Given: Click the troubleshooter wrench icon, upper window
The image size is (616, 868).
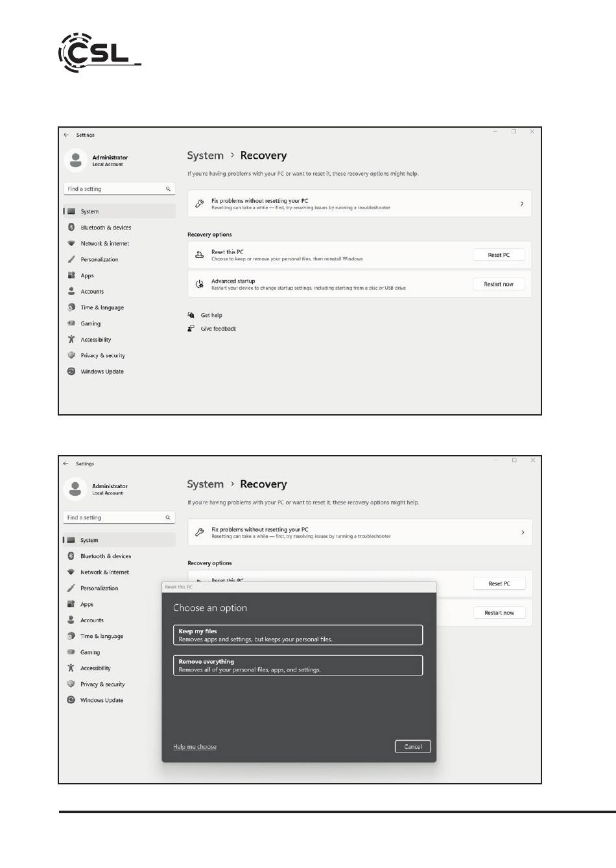Looking at the screenshot, I should pos(200,204).
